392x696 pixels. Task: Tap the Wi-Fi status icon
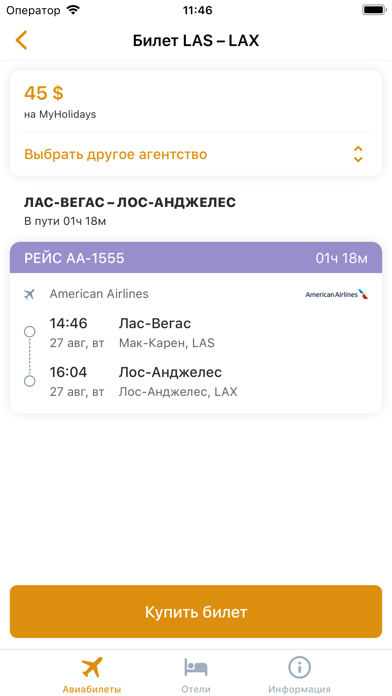72,9
